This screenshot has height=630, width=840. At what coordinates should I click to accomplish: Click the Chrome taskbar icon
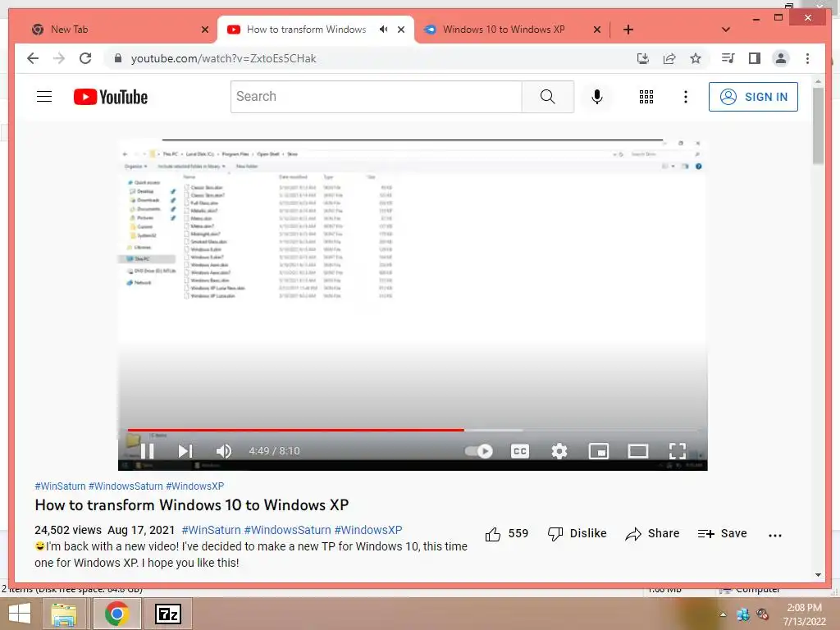click(116, 614)
